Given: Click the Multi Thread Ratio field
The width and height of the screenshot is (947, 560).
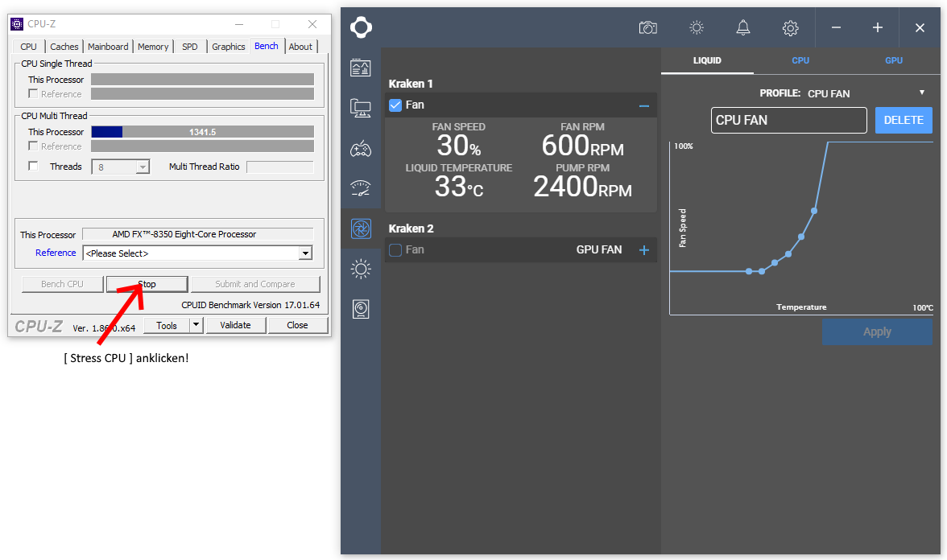Looking at the screenshot, I should coord(280,167).
